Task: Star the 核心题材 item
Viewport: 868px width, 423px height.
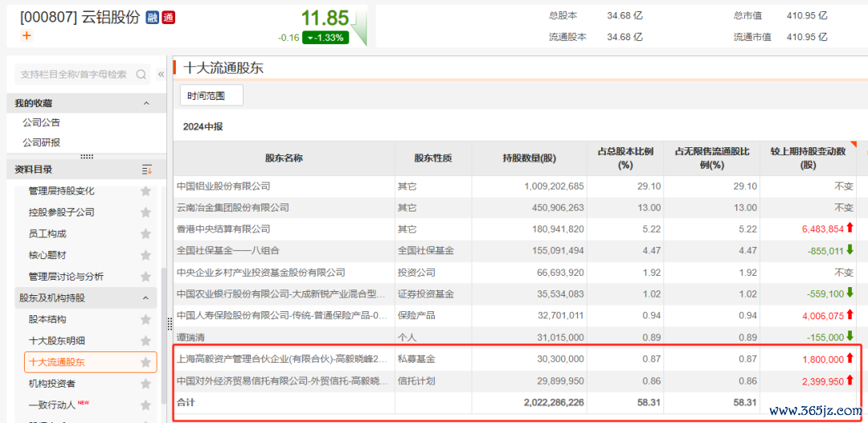Action: (145, 255)
